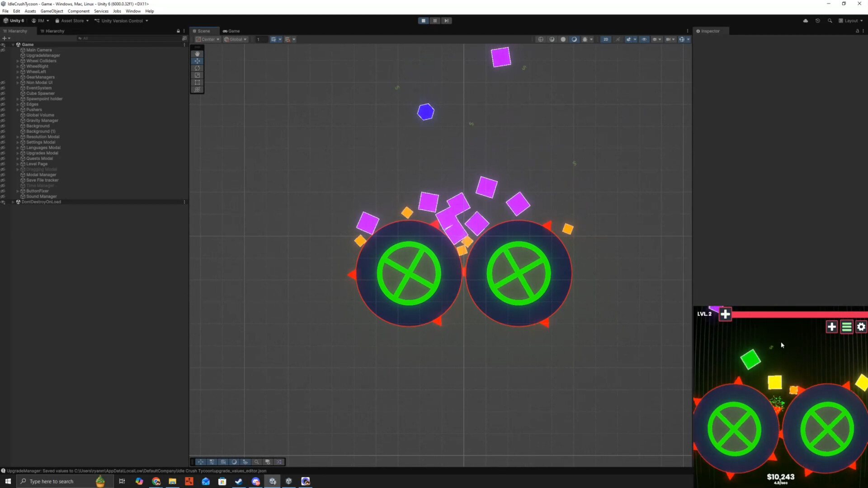
Task: Toggle scene audio in the Scene view toolbar
Action: (x=618, y=39)
